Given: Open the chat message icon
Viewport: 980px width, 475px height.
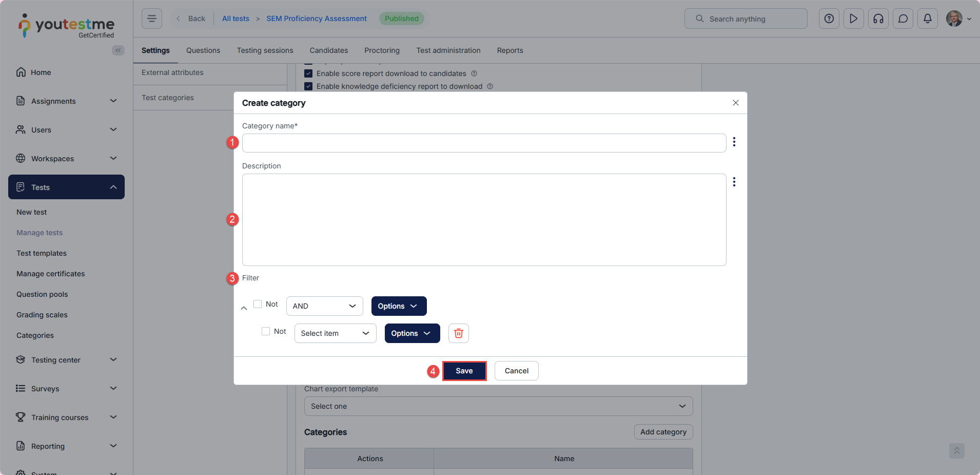Looking at the screenshot, I should coord(903,18).
